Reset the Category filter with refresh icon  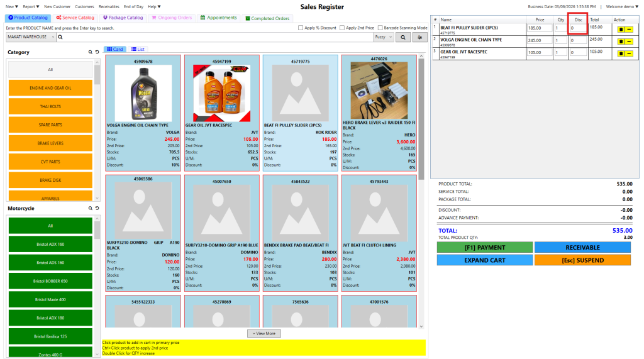pos(97,52)
